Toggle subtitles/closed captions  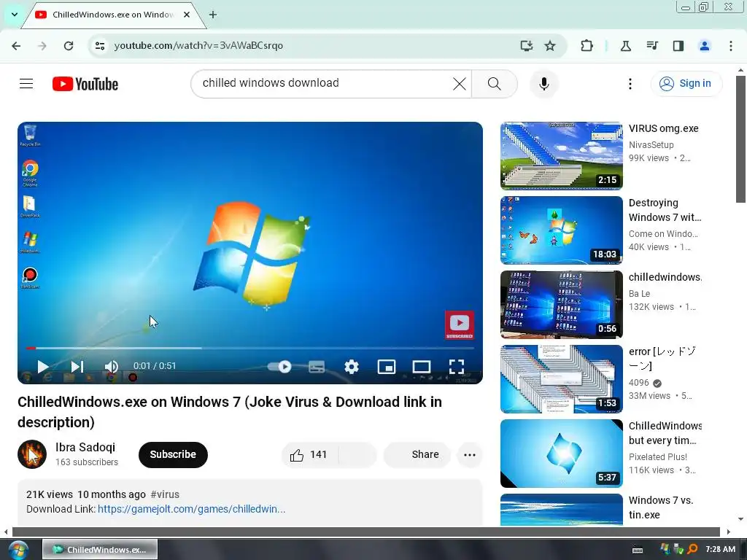[317, 366]
